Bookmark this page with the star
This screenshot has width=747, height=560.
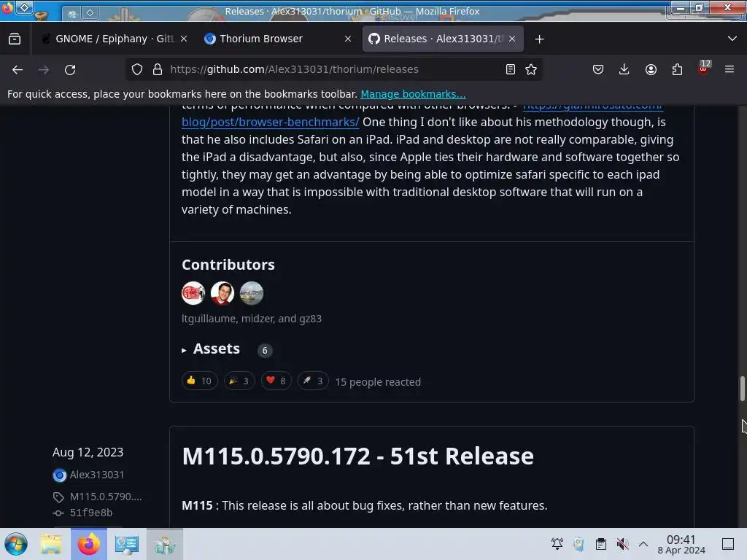pos(531,69)
